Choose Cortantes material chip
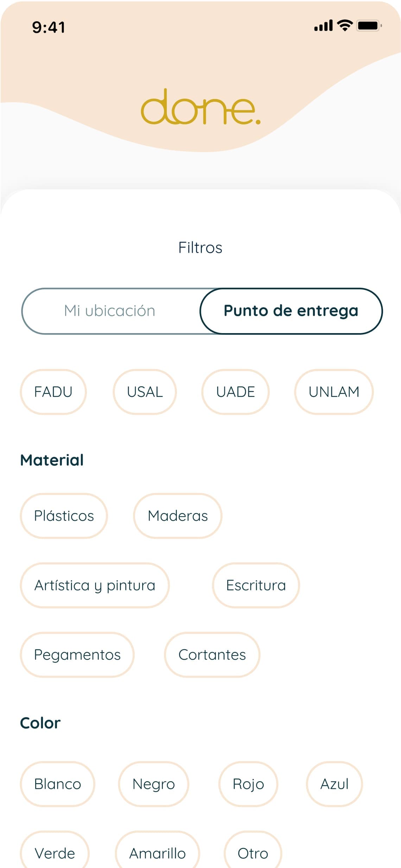The width and height of the screenshot is (401, 868). coord(212,655)
